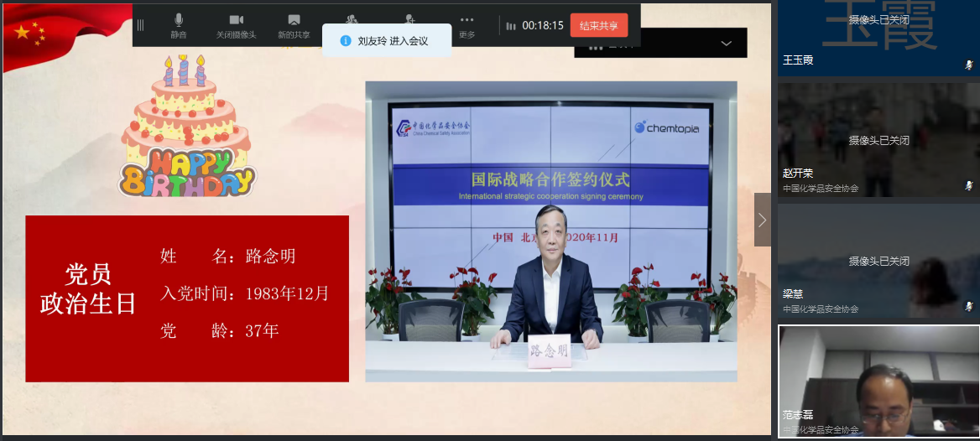Click the info icon in the notification

point(345,40)
